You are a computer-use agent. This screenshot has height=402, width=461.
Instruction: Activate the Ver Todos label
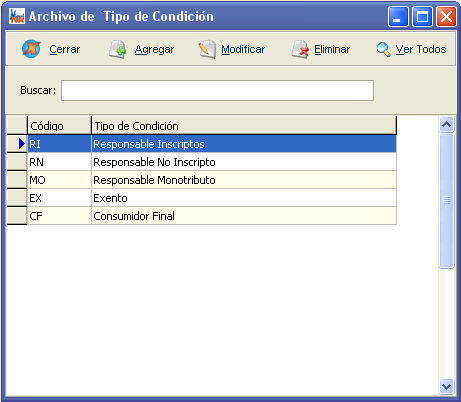pos(421,49)
